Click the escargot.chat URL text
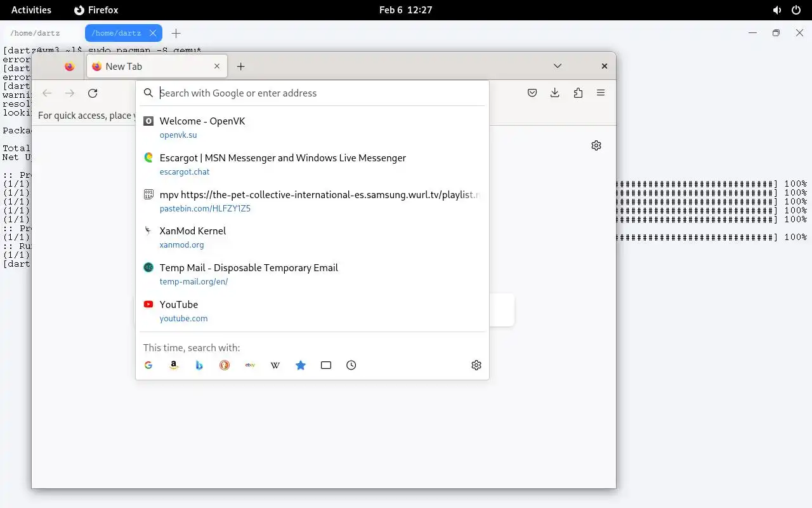 185,172
